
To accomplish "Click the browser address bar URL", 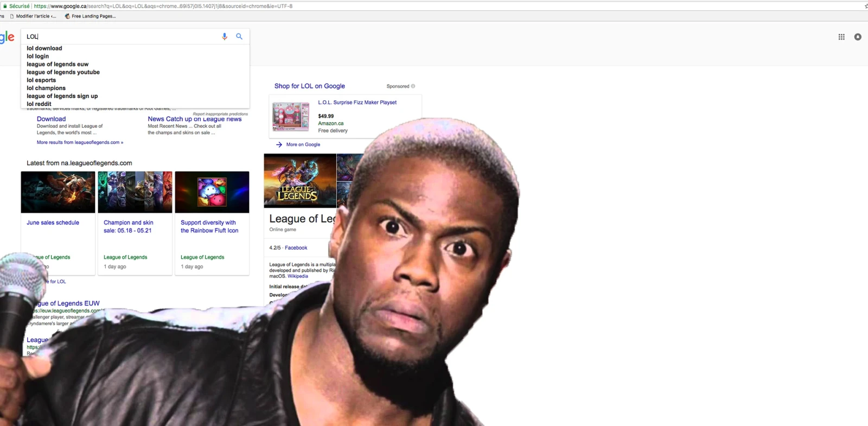I will click(x=163, y=6).
